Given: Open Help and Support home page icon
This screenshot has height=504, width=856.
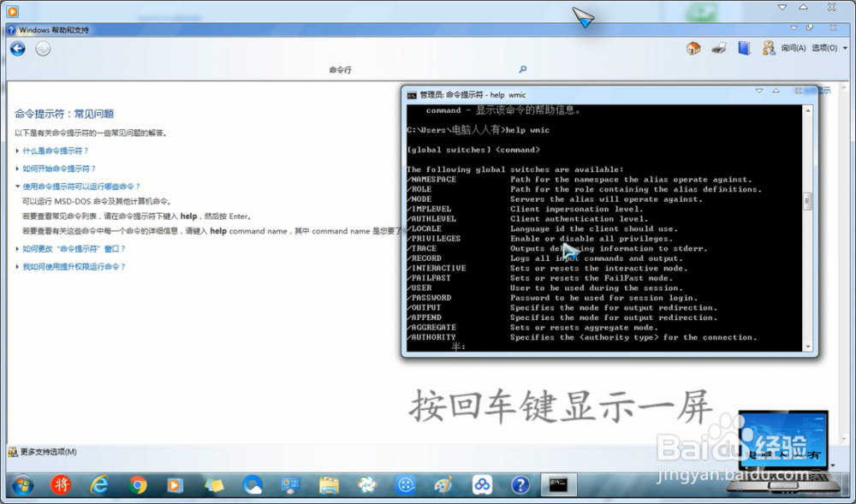Looking at the screenshot, I should tap(693, 48).
